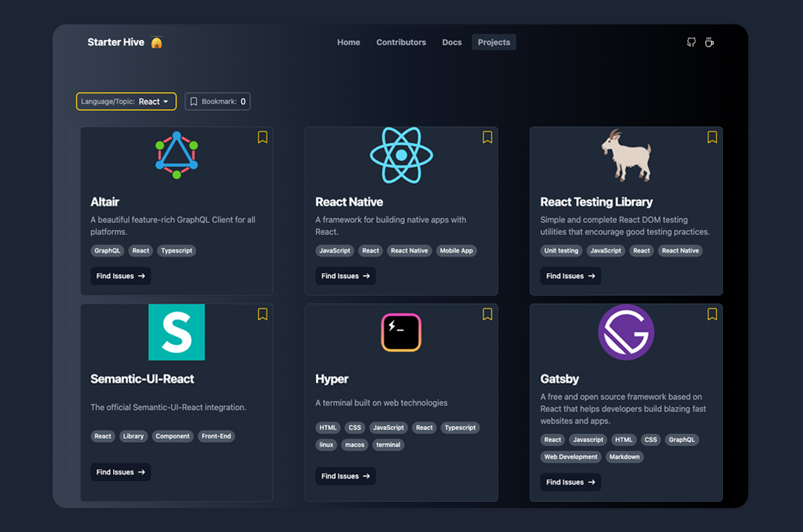Click the Altair GraphQL triangle logo

point(177,155)
